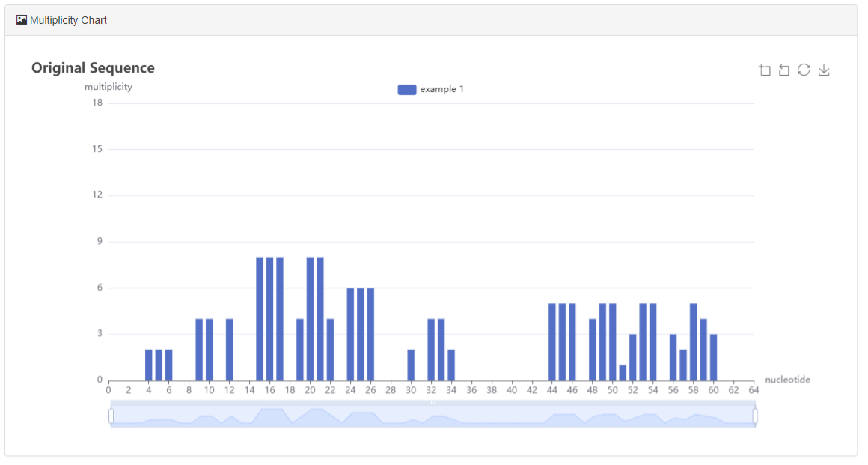Click the picture icon beside Multiplicity Chart title
The height and width of the screenshot is (465, 868).
pos(20,20)
